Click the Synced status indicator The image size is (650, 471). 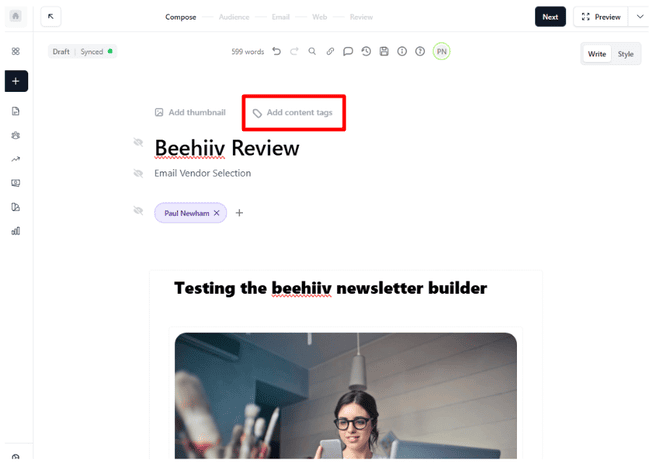[96, 51]
